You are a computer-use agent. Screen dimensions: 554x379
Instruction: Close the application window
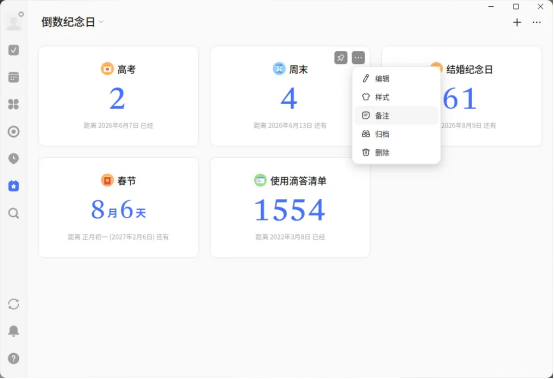[540, 6]
